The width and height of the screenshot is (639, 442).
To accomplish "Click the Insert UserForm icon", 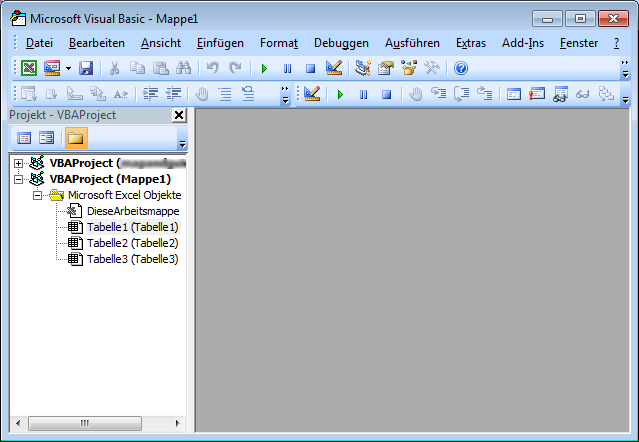I will (52, 68).
